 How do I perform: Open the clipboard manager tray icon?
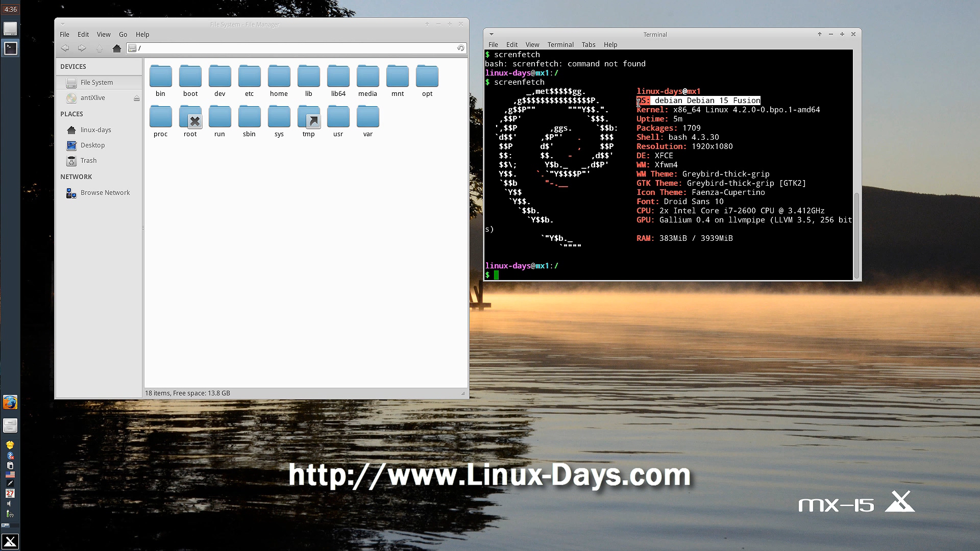click(10, 465)
